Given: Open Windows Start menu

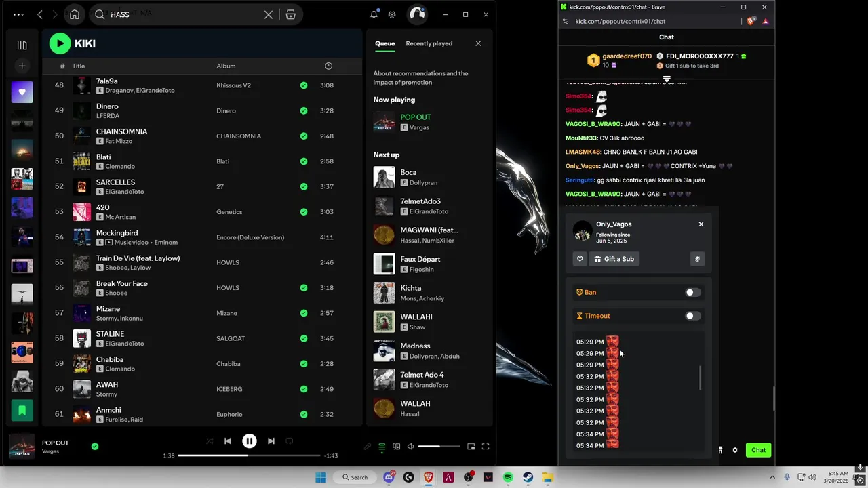Looking at the screenshot, I should [321, 477].
